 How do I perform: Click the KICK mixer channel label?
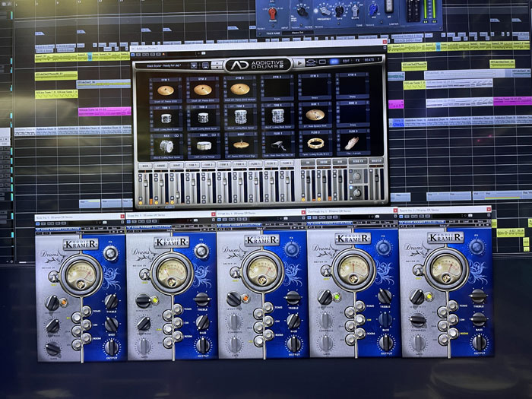[x=145, y=166]
